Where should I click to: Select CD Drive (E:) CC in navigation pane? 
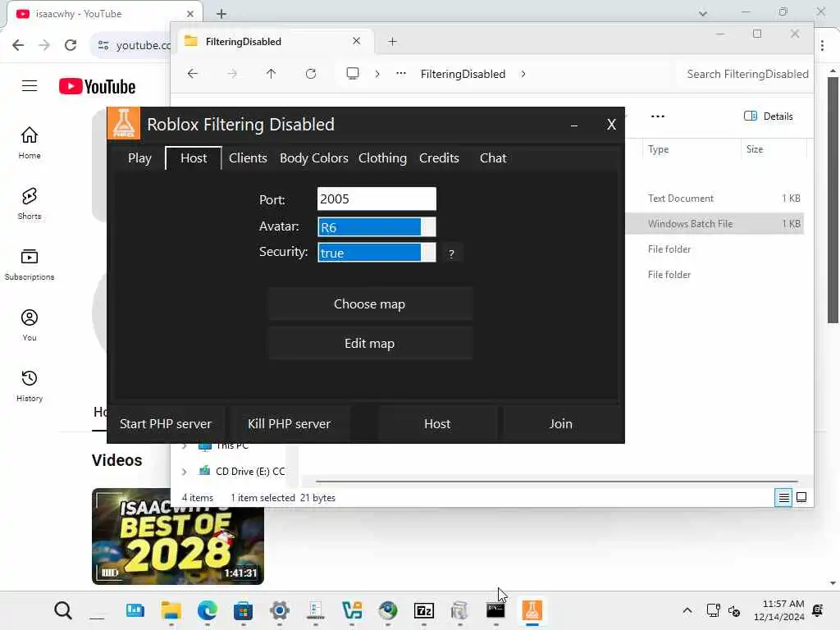tap(242, 472)
